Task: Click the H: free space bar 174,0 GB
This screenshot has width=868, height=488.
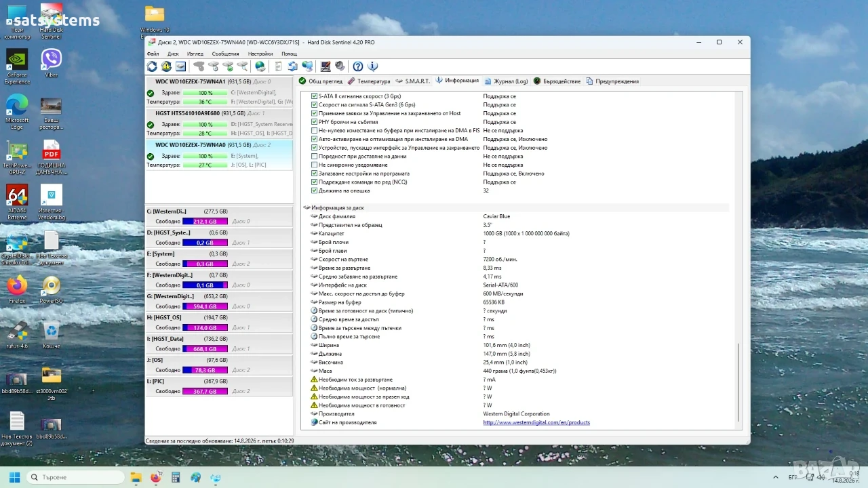Action: 205,328
